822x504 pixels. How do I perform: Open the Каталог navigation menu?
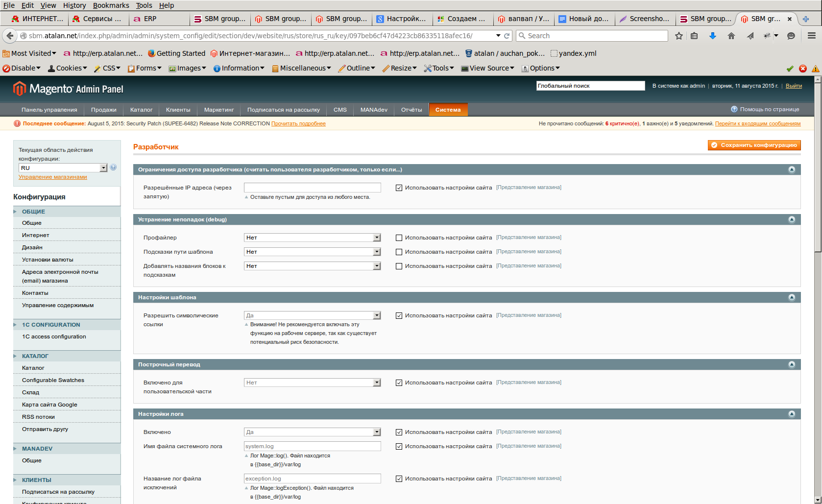pyautogui.click(x=142, y=110)
